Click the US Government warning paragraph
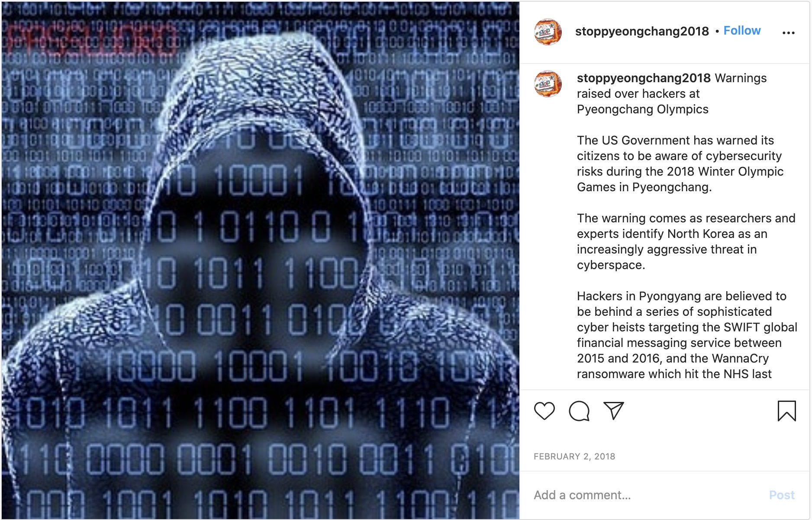 680,164
